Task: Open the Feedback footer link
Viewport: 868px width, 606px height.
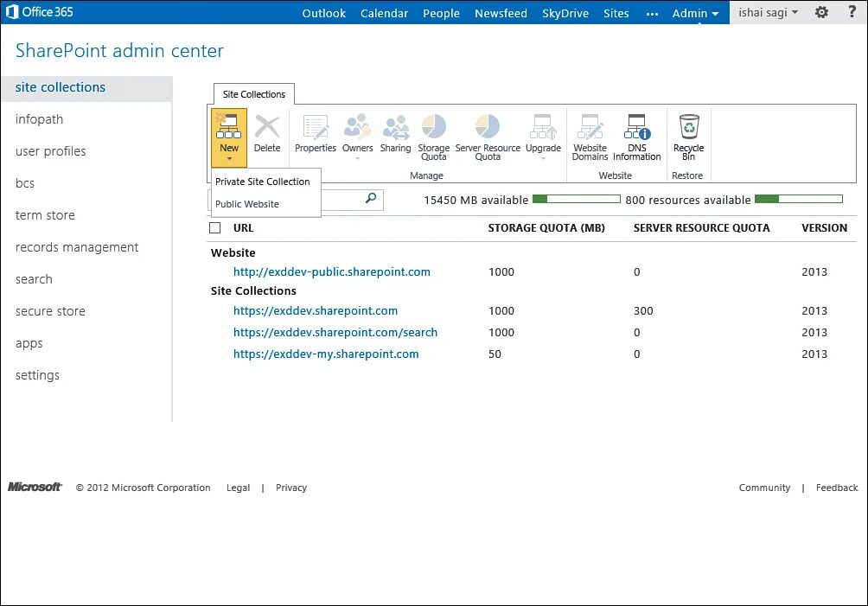Action: click(837, 488)
